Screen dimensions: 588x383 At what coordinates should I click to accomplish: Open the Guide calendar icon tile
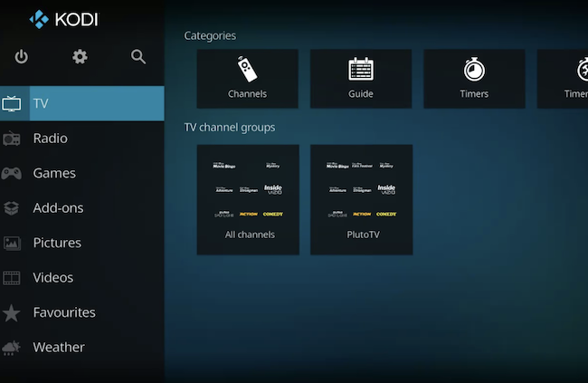(x=361, y=70)
